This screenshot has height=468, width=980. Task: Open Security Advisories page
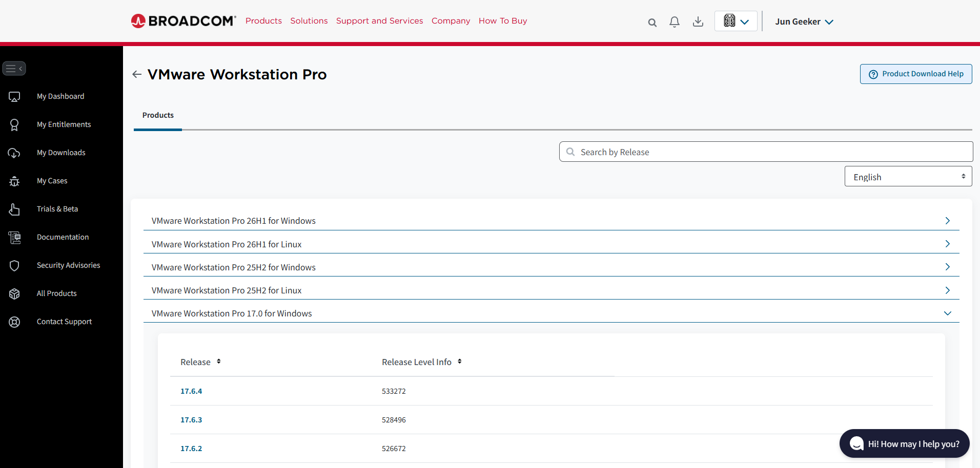tap(68, 265)
